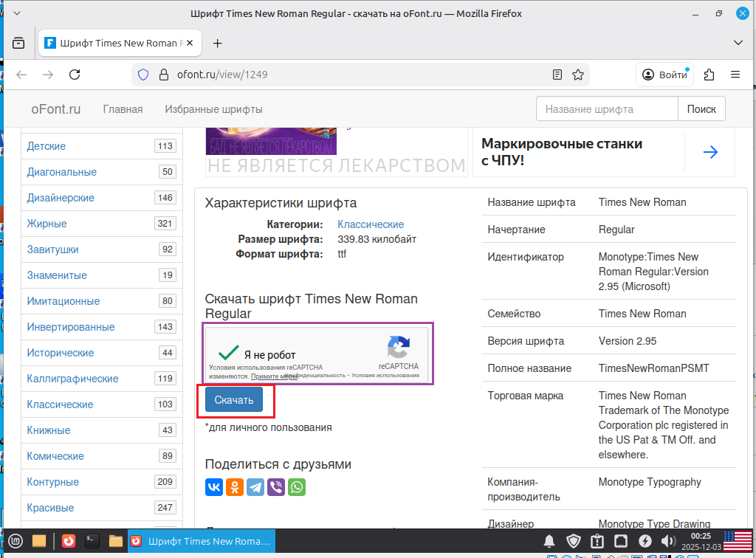The image size is (756, 558).
Task: Open the file manager folder on taskbar
Action: (x=116, y=541)
